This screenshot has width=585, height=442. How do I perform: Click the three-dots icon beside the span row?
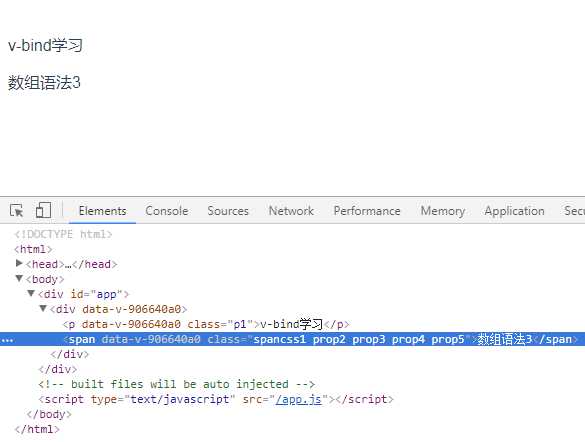tap(7, 340)
